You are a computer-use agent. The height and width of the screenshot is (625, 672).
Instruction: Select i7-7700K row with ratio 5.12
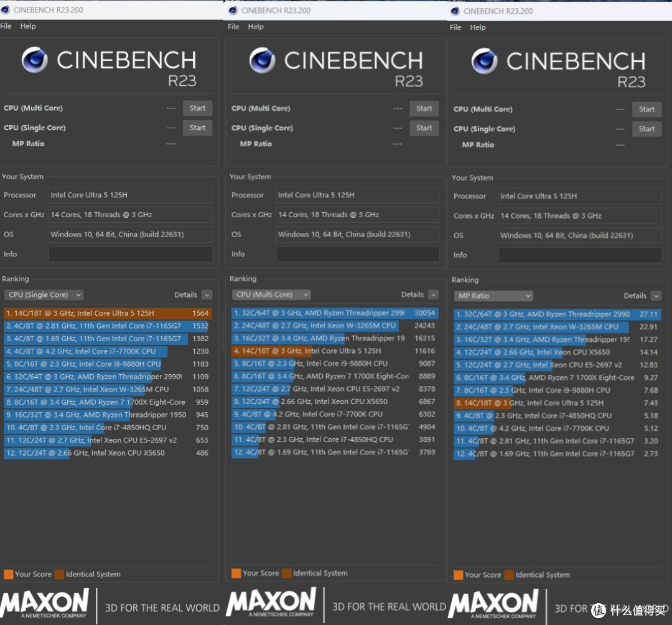558,428
